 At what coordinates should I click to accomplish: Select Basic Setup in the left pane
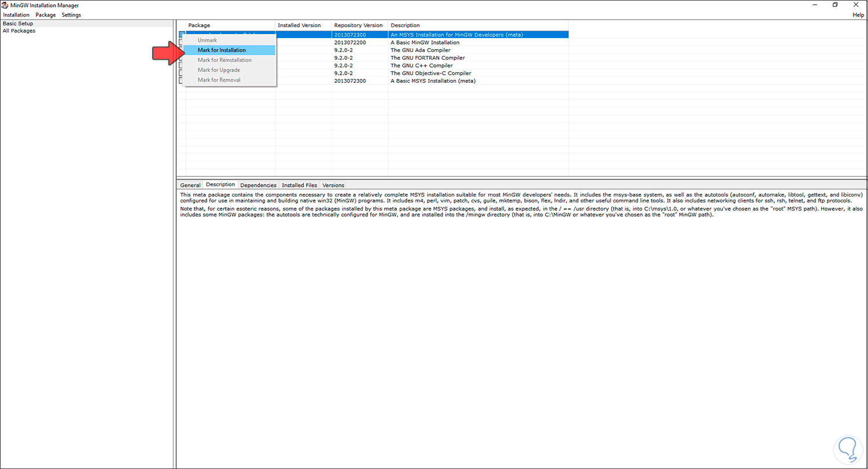click(x=18, y=24)
